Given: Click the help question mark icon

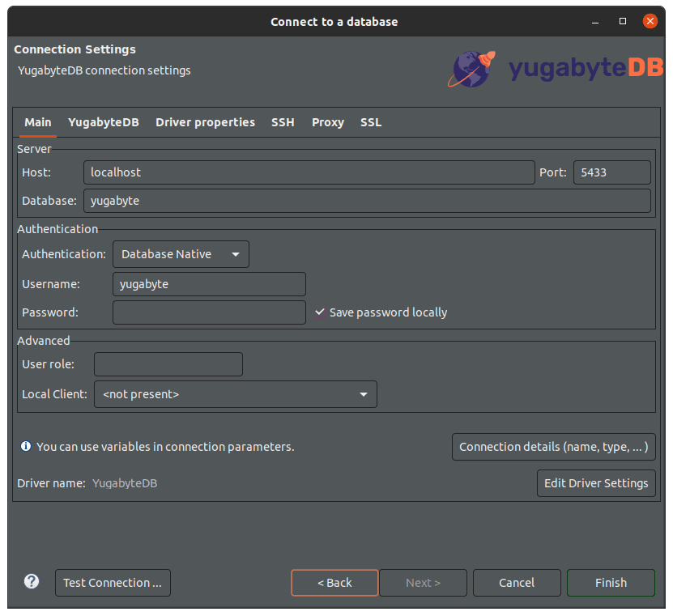Looking at the screenshot, I should (32, 582).
